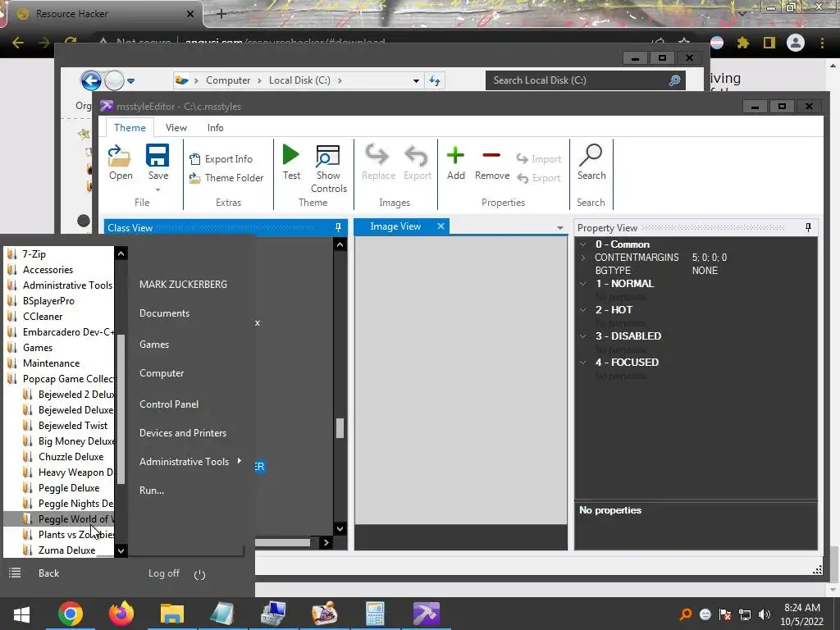This screenshot has width=840, height=630.
Task: Click the Export image icon in Images group
Action: [x=417, y=156]
